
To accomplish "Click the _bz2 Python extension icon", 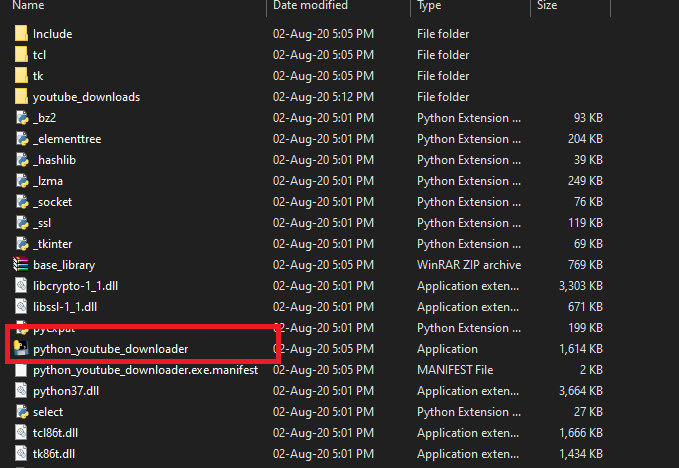I will pos(21,118).
